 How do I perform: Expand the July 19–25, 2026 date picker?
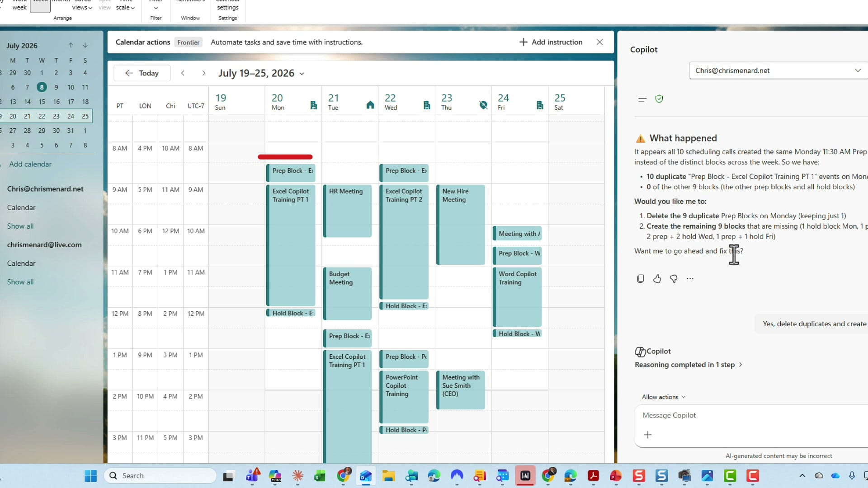(x=261, y=73)
